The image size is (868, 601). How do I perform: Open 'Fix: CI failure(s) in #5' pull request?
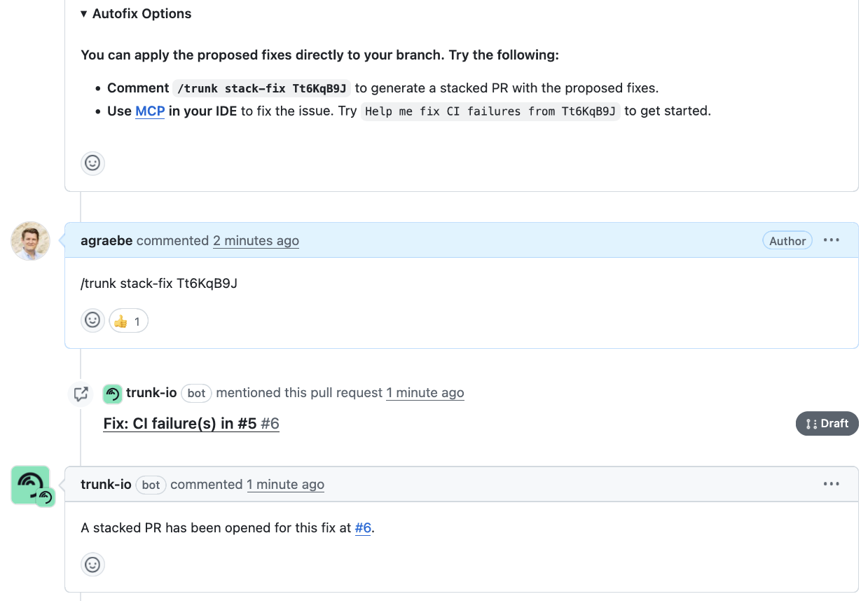pos(181,424)
